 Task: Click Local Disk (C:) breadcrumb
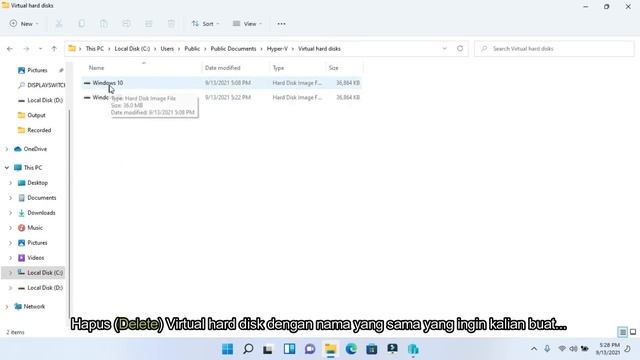tap(132, 49)
